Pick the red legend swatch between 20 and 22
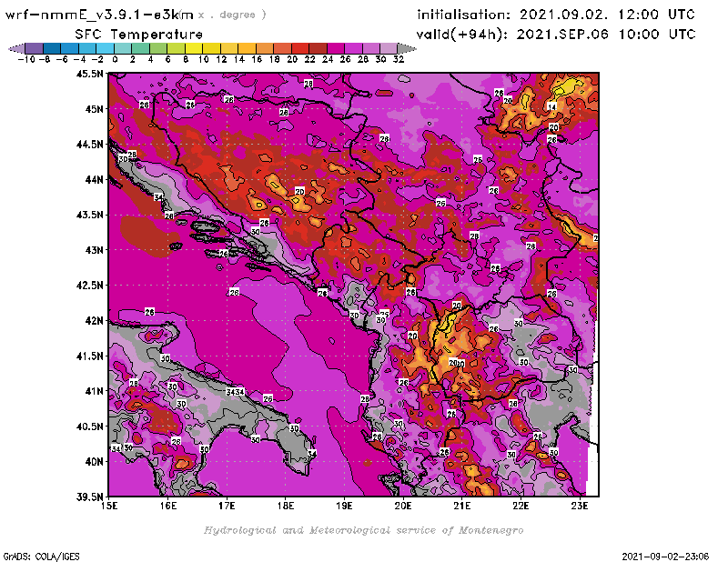Screen dimensions: 728x562 coord(300,48)
